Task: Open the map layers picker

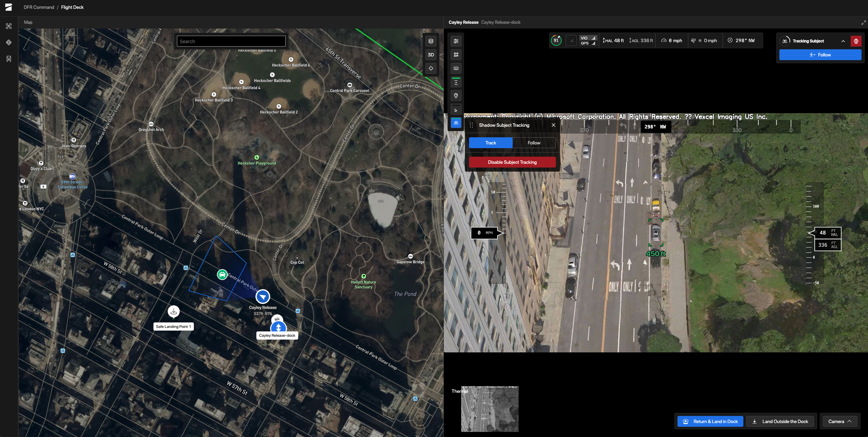Action: coord(431,41)
